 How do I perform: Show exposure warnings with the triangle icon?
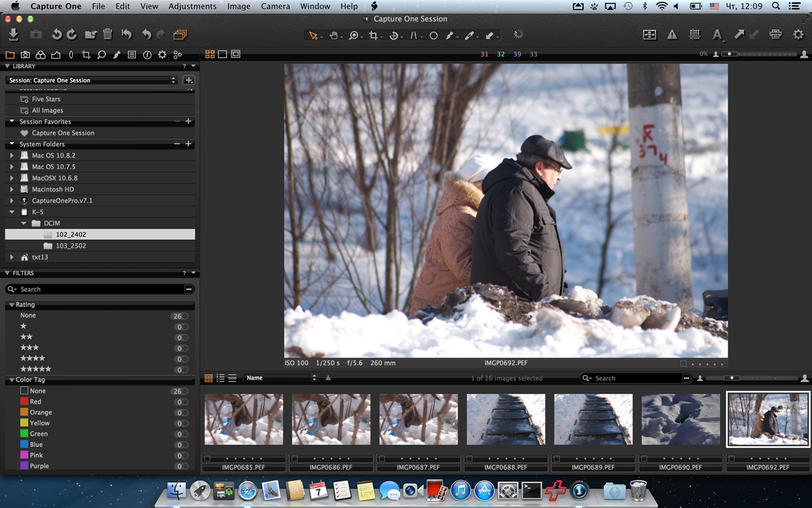[x=672, y=35]
